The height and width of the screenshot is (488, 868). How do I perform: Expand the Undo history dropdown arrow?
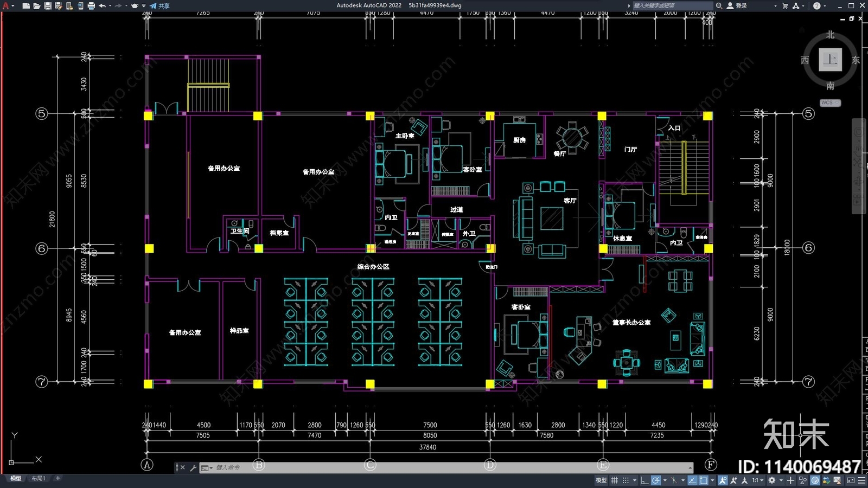pos(110,5)
